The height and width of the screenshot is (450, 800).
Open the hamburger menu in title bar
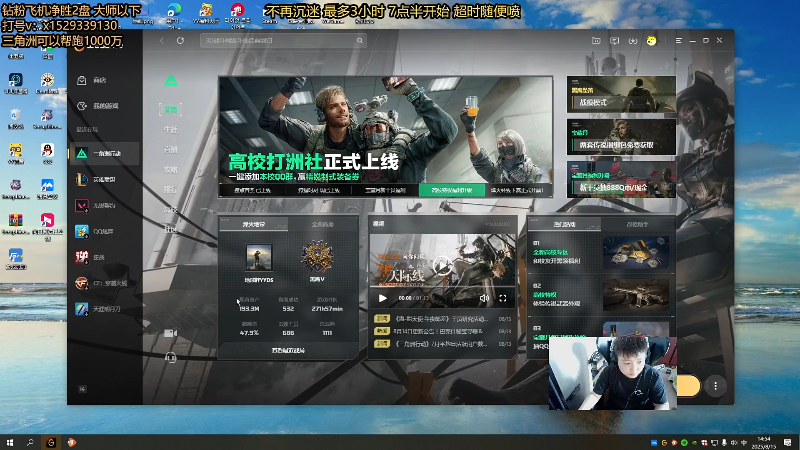coord(679,40)
